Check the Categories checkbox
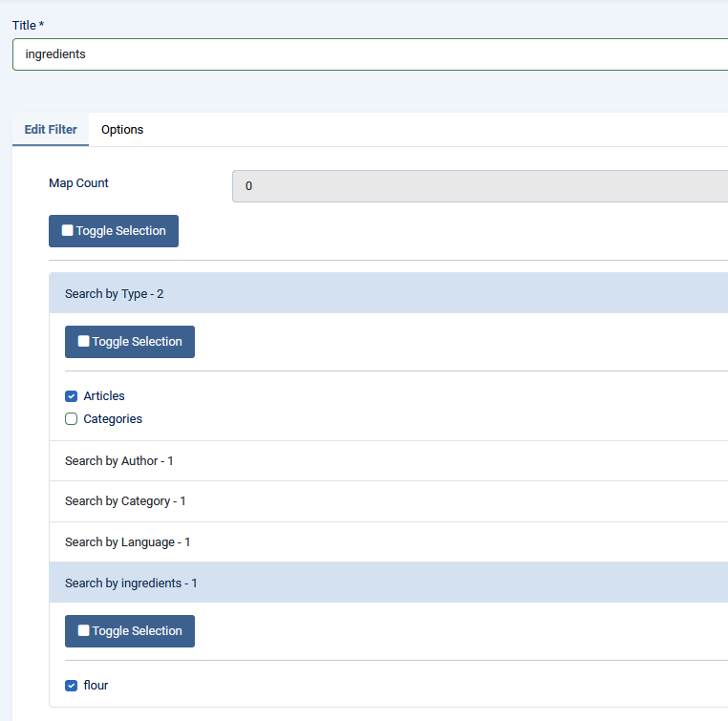Image resolution: width=728 pixels, height=721 pixels. point(71,419)
